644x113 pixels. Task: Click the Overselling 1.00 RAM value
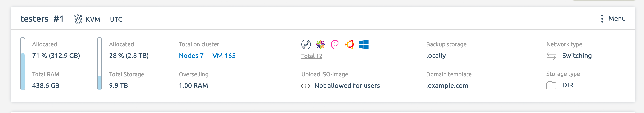(193, 86)
